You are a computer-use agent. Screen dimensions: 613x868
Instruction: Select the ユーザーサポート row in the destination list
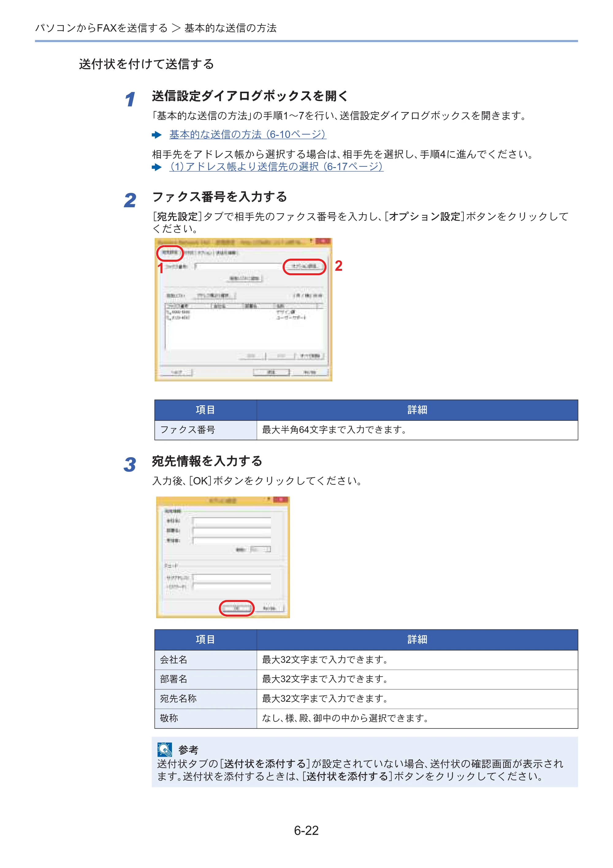pos(244,318)
